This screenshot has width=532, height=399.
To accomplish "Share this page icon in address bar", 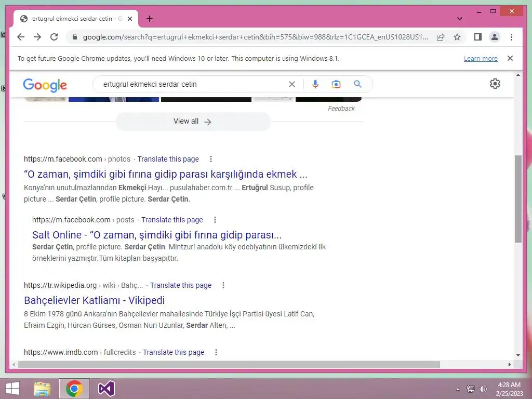I will (x=441, y=37).
